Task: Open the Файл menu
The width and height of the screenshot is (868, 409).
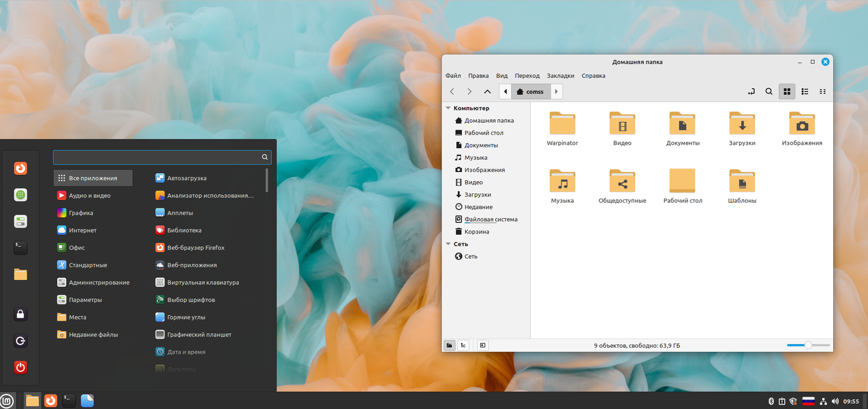Action: (453, 76)
